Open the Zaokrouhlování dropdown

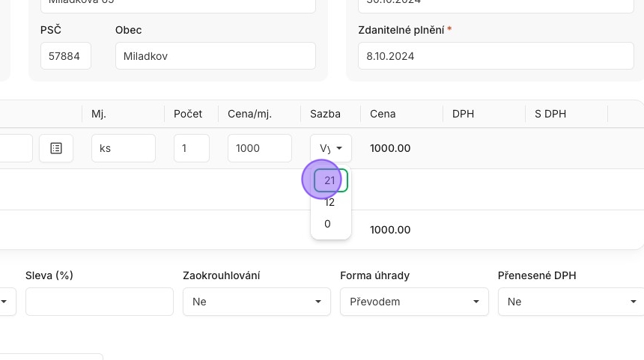(x=257, y=302)
